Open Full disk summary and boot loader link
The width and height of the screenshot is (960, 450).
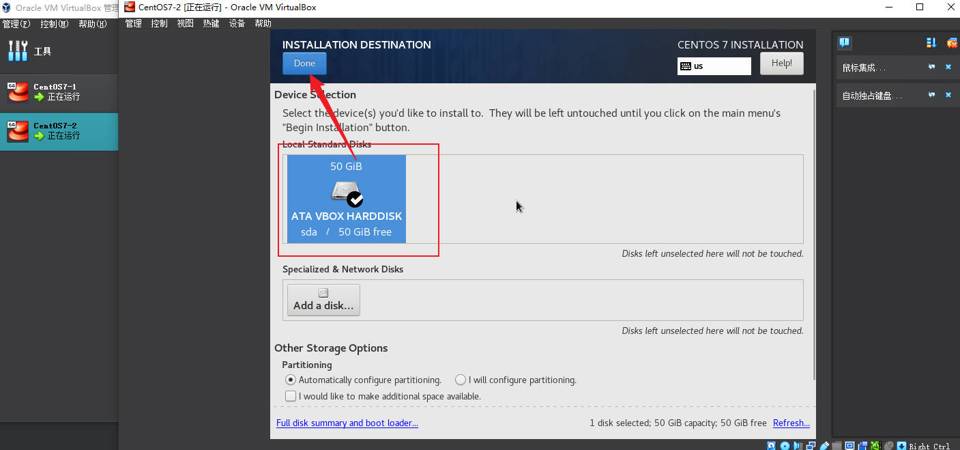347,423
